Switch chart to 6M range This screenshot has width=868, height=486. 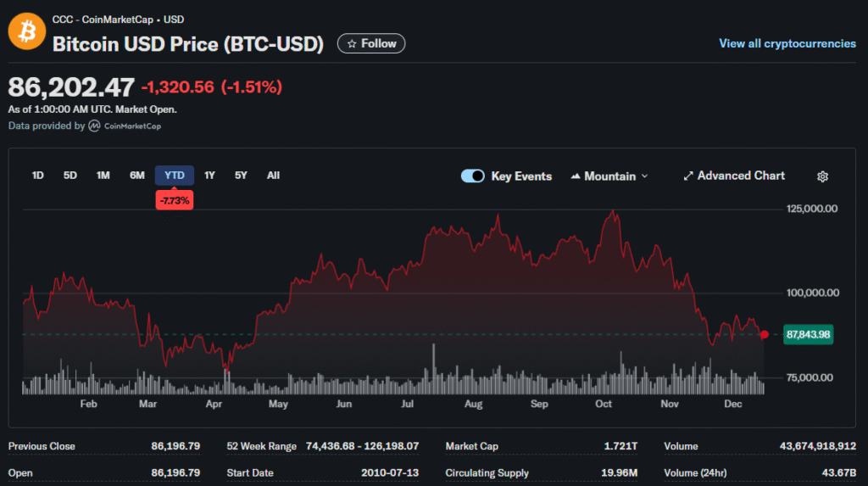pos(136,176)
